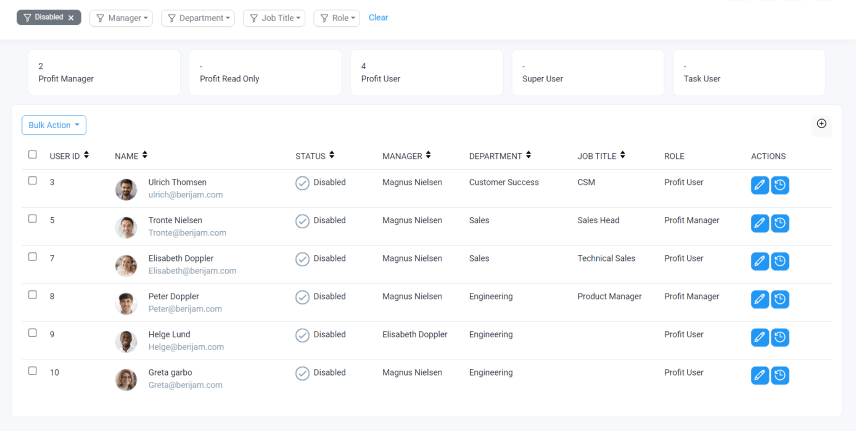The image size is (856, 432).
Task: Click the Product Manager job title cell
Action: click(x=610, y=297)
